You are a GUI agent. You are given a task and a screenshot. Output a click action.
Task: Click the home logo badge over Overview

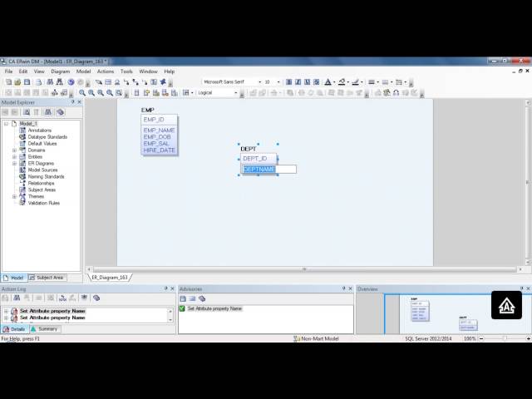point(506,305)
